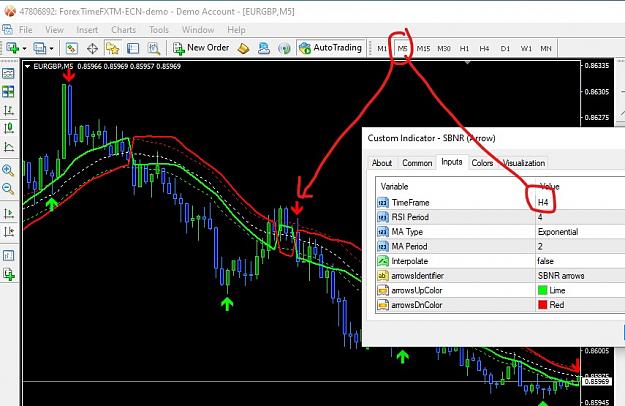Click the chart window icon beside File menu
This screenshot has width=625, height=406.
coord(7,29)
